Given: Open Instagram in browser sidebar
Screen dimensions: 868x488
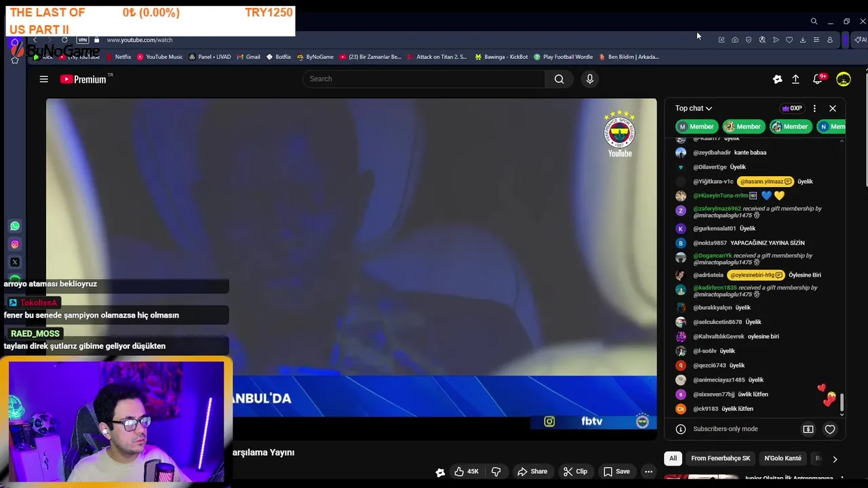Looking at the screenshot, I should click(15, 244).
